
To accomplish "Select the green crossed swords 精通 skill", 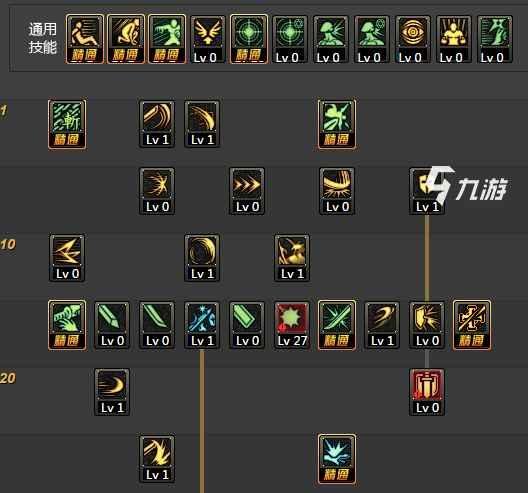I will click(337, 325).
